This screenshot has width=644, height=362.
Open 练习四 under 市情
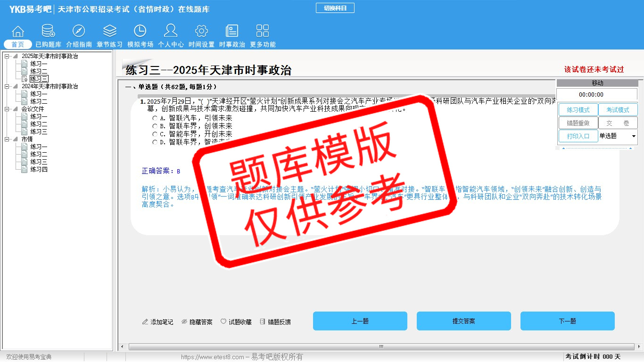point(39,170)
